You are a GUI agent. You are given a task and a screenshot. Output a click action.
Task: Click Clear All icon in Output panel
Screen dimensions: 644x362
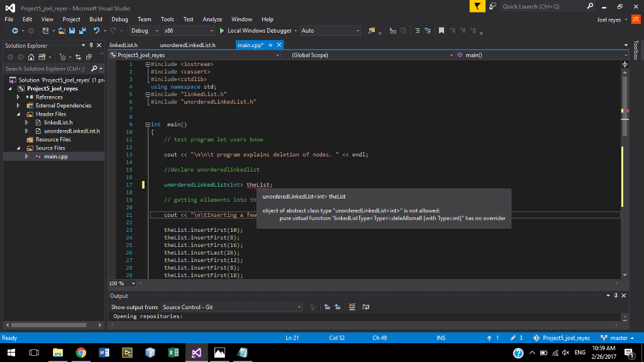point(352,307)
